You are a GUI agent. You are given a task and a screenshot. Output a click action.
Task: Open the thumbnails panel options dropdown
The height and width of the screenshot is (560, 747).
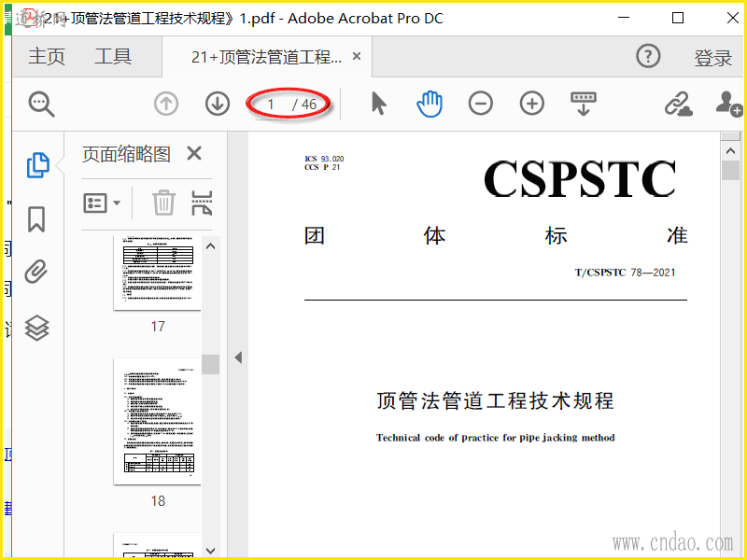click(102, 203)
